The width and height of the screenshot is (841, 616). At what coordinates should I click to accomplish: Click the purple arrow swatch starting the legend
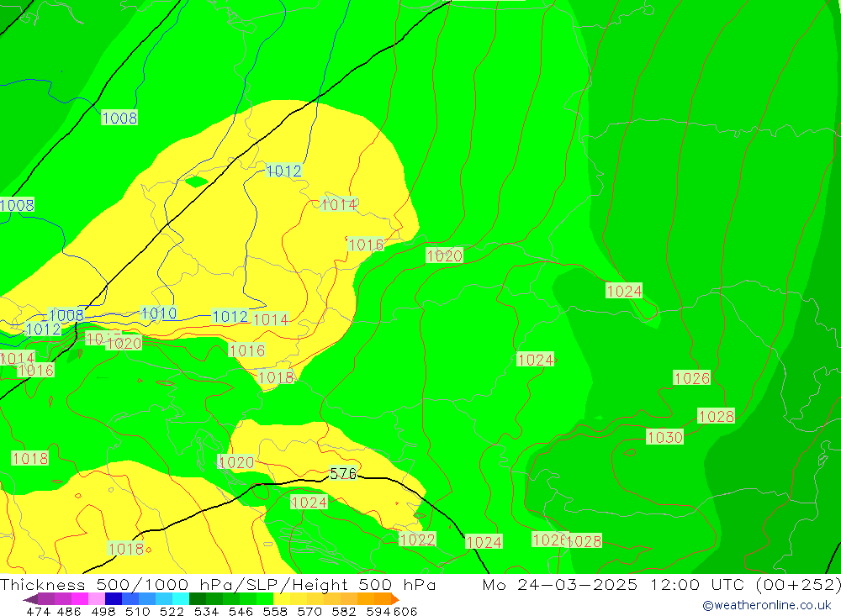point(30,599)
